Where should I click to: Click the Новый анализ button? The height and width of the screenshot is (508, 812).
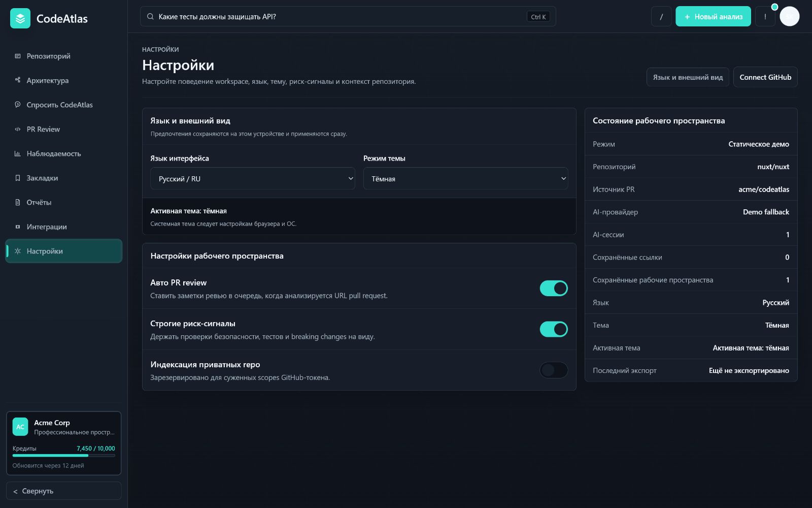tap(713, 17)
